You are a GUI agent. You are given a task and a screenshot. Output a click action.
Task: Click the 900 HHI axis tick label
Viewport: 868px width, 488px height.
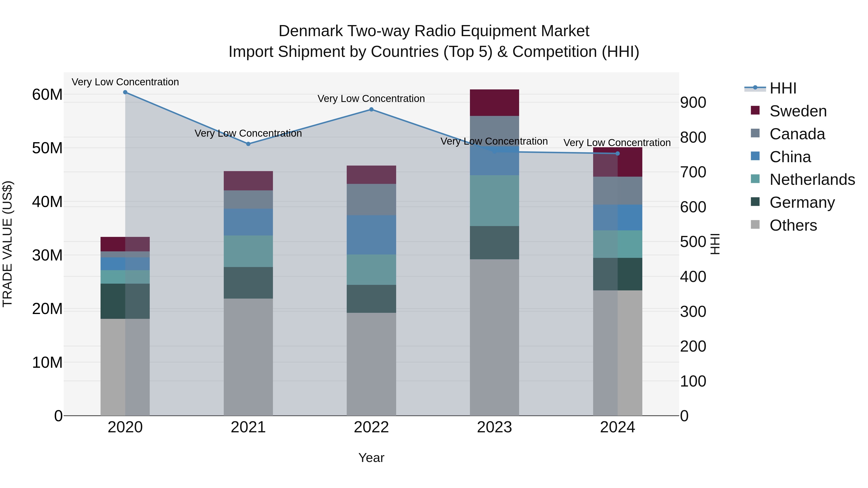pos(693,103)
